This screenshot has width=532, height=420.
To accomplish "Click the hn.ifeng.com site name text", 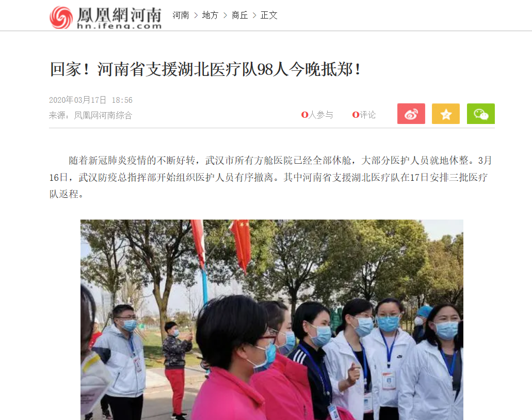I will [119, 26].
